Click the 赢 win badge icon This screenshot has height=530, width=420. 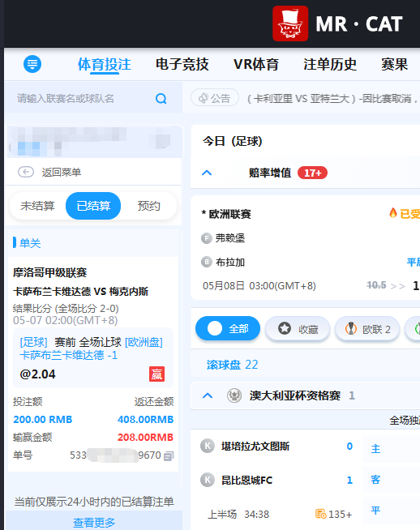pyautogui.click(x=157, y=374)
